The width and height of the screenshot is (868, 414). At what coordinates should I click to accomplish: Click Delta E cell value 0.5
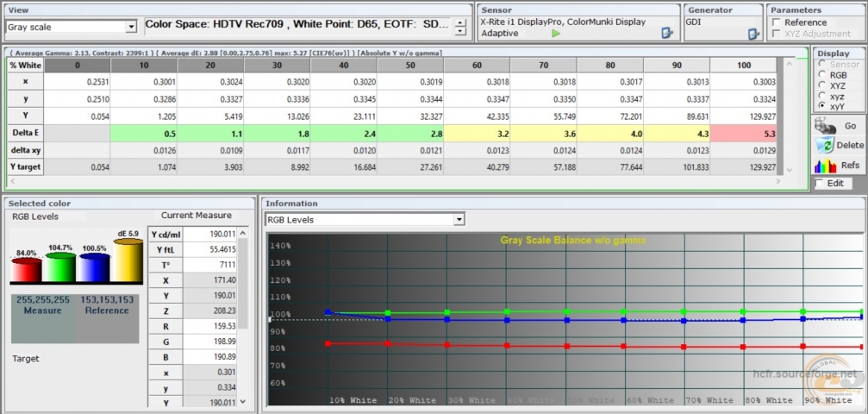point(144,134)
